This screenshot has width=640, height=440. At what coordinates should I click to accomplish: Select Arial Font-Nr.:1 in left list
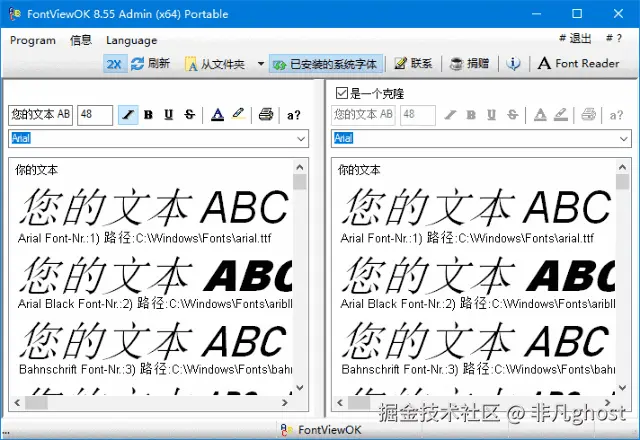[x=144, y=238]
